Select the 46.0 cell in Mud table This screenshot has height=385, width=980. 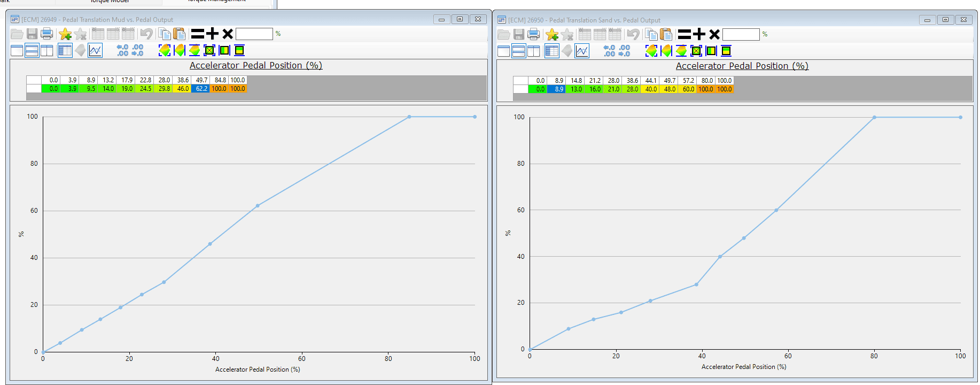[x=182, y=89]
